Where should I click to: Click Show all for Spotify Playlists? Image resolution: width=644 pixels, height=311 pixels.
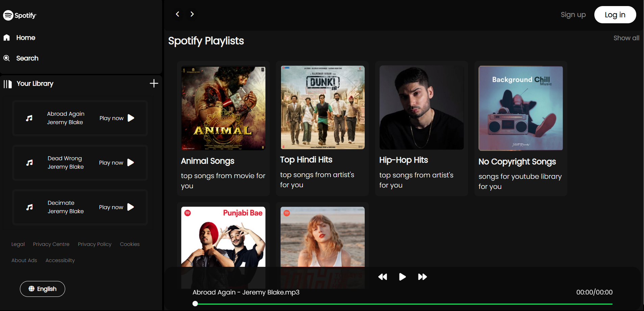(x=626, y=38)
